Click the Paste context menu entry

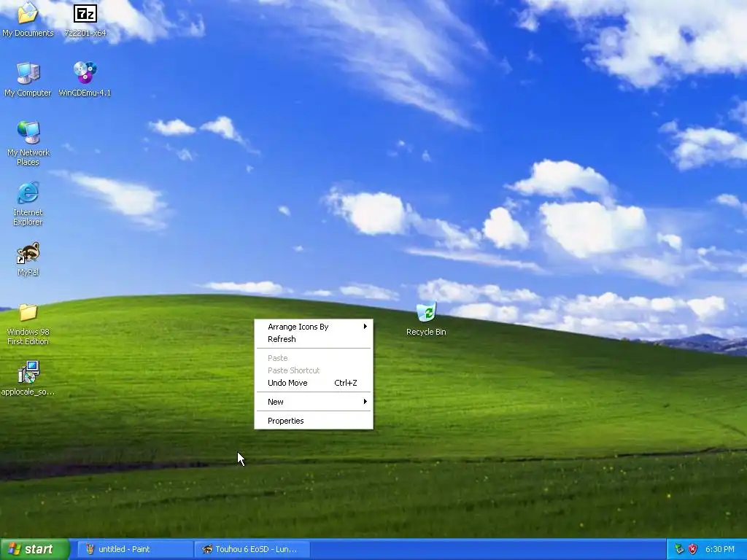pyautogui.click(x=314, y=358)
